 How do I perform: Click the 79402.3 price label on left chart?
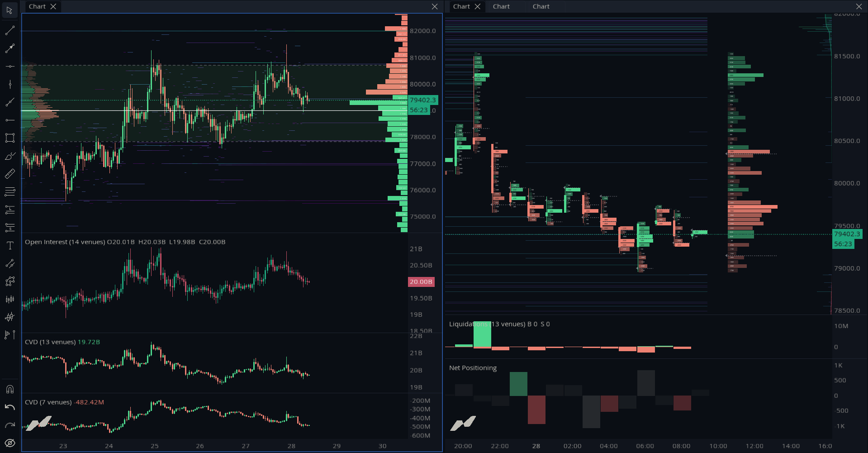(x=423, y=100)
